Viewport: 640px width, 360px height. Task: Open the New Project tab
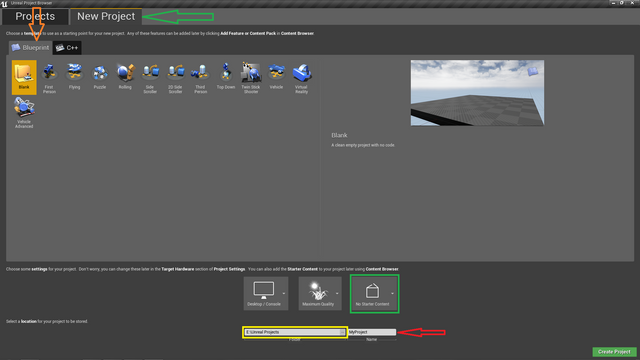[106, 16]
